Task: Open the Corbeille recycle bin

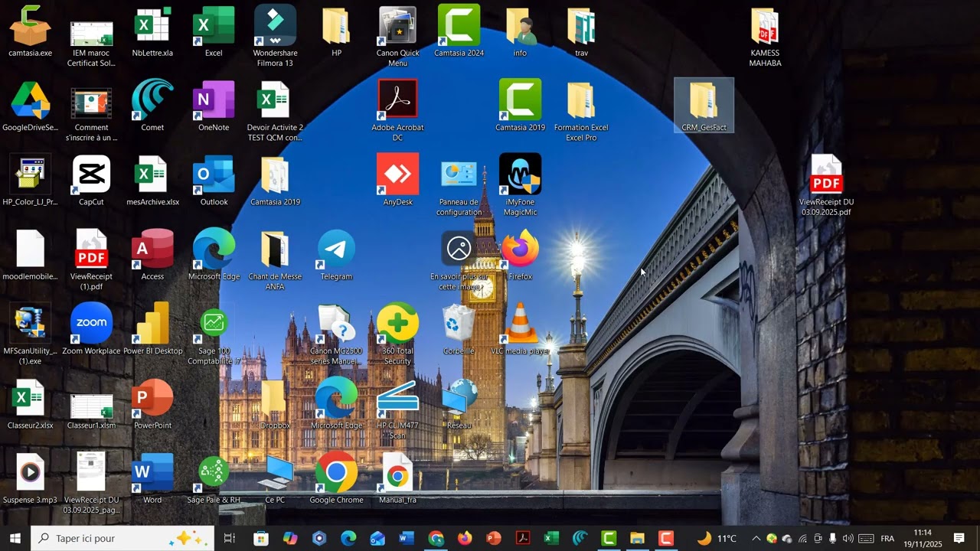Action: (x=459, y=330)
